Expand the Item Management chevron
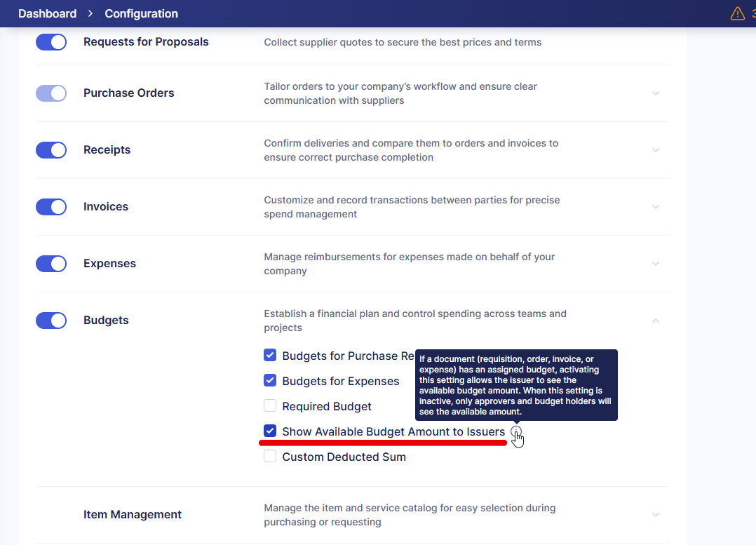 pos(656,515)
